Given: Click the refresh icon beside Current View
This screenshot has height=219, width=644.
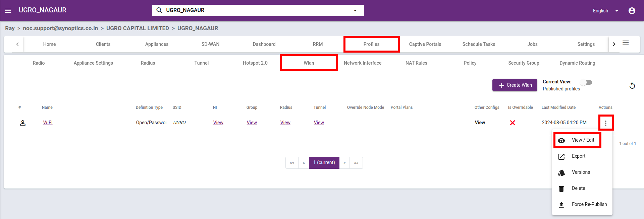Looking at the screenshot, I should (x=632, y=86).
